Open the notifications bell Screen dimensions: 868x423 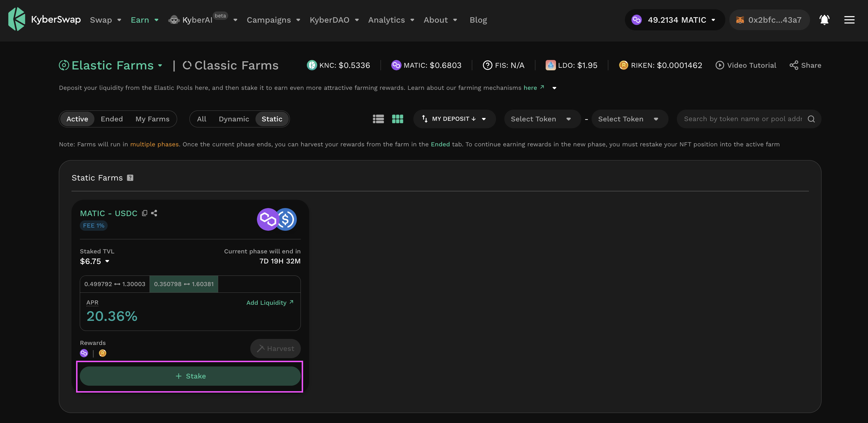(x=824, y=20)
